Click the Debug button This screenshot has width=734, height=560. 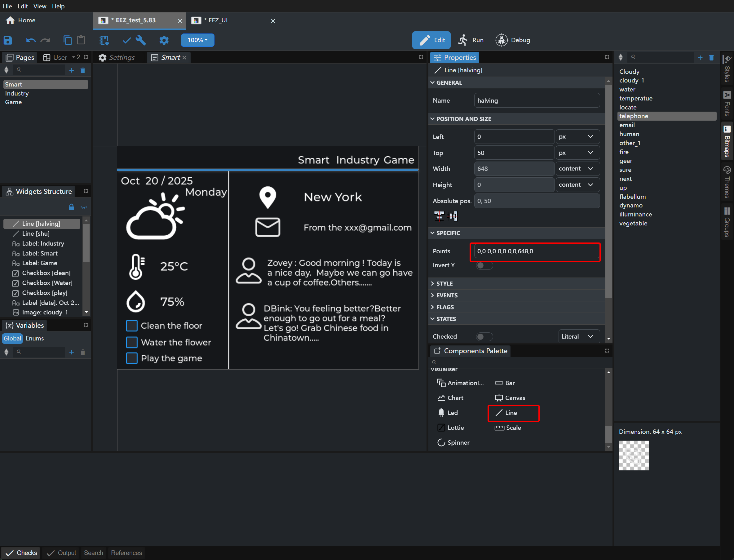pyautogui.click(x=512, y=40)
